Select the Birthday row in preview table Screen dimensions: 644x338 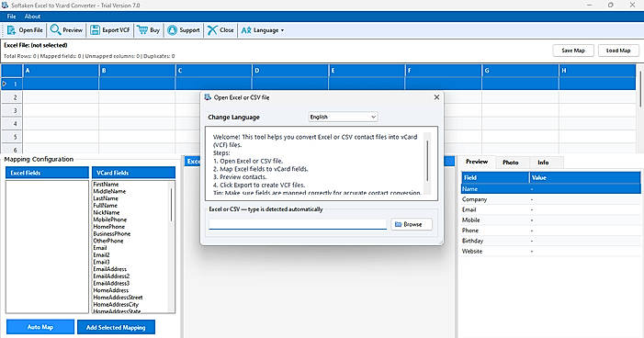(550, 241)
